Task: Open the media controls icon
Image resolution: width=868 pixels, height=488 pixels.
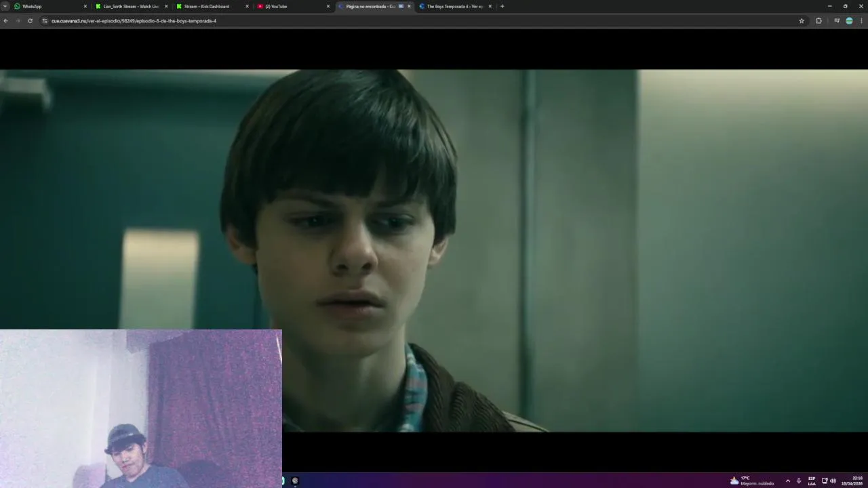Action: [837, 21]
